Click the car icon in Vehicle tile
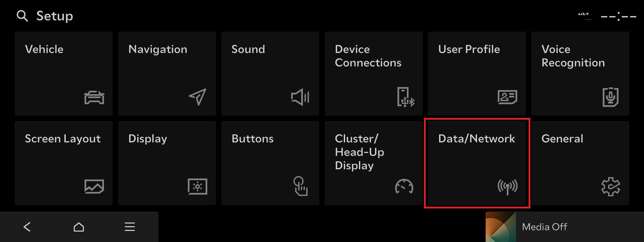 (94, 97)
